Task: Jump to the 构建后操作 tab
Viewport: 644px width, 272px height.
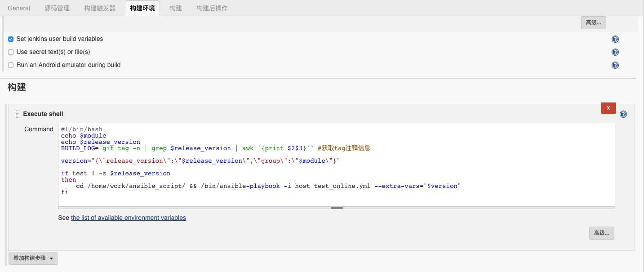Action: click(x=212, y=8)
